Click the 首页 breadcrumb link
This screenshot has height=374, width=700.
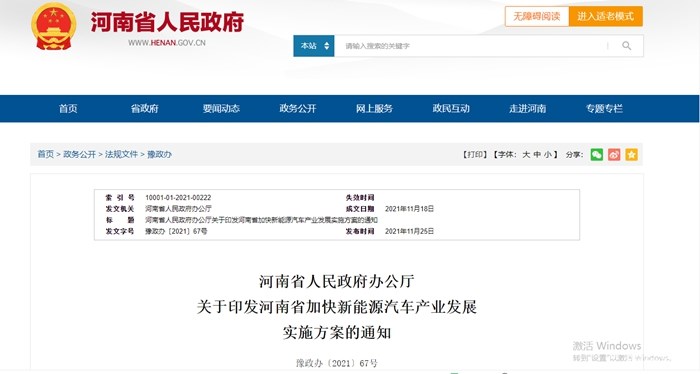coord(46,154)
